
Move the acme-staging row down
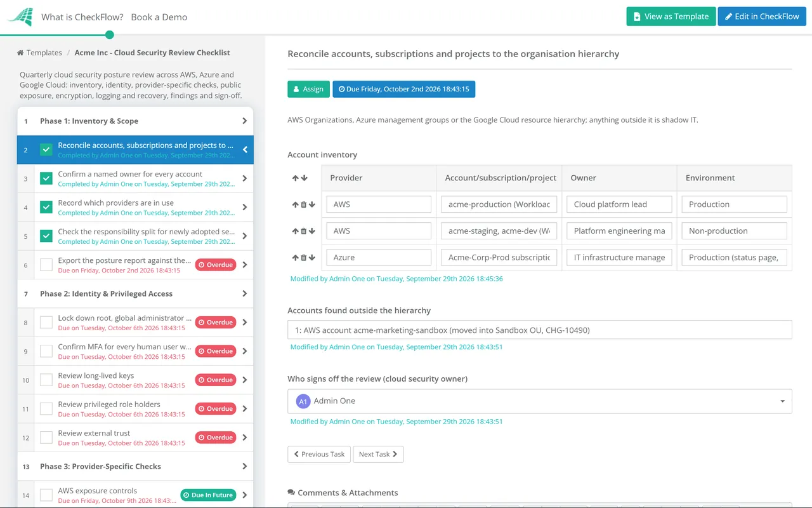(x=311, y=231)
